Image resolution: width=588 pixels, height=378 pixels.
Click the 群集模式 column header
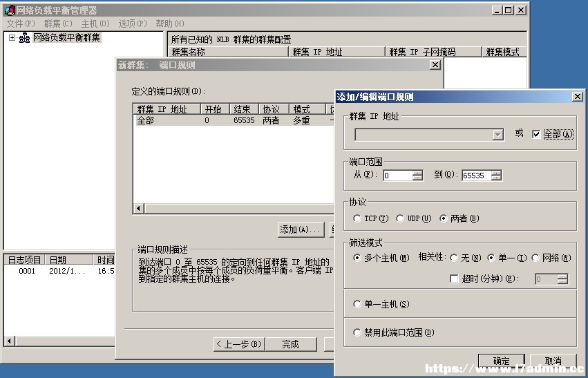(x=504, y=52)
